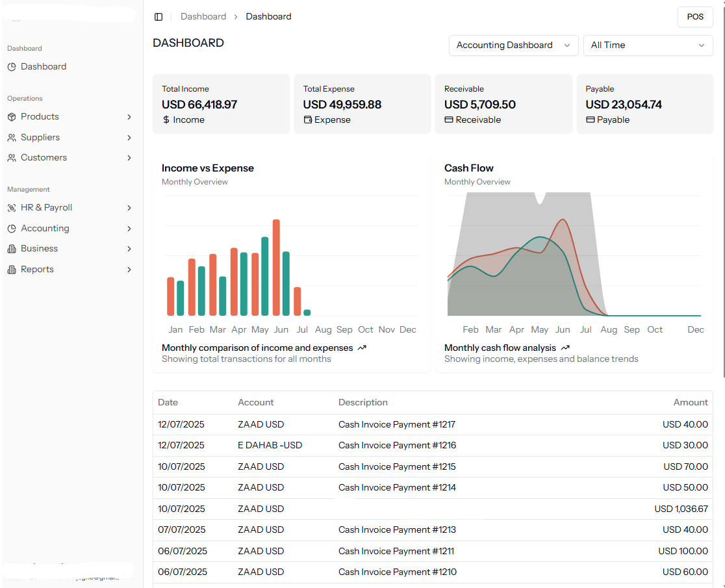Click the first Dashboard breadcrumb link
This screenshot has width=725, height=588.
pyautogui.click(x=203, y=17)
